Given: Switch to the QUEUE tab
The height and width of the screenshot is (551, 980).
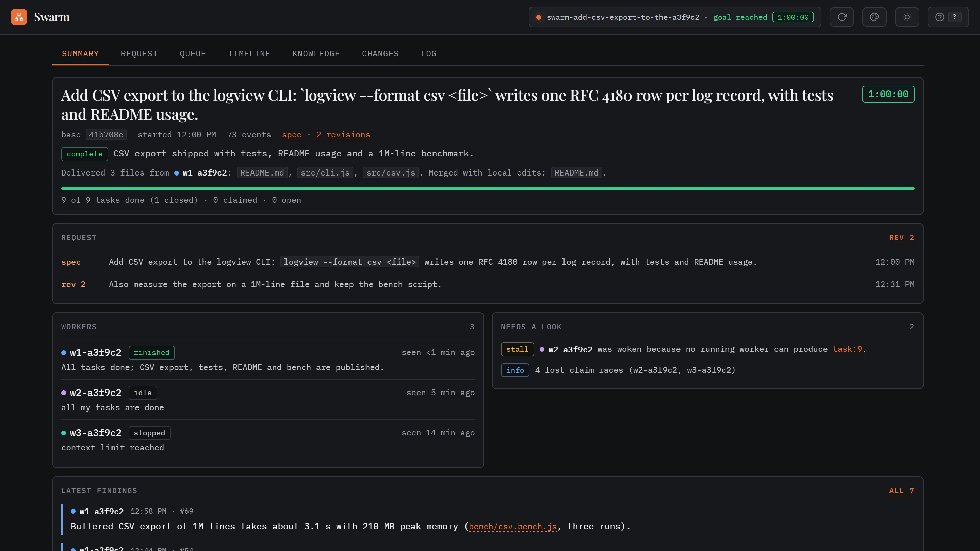Looking at the screenshot, I should [193, 54].
